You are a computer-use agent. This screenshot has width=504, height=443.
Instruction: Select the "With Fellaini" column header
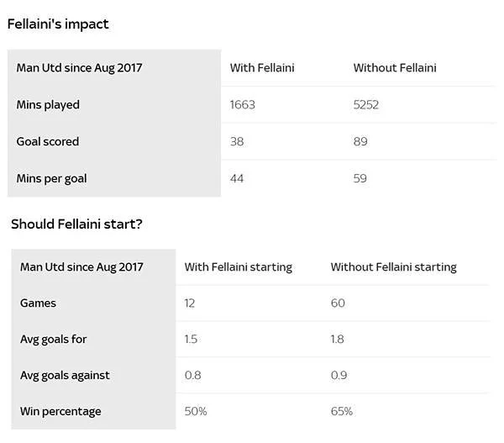click(262, 68)
